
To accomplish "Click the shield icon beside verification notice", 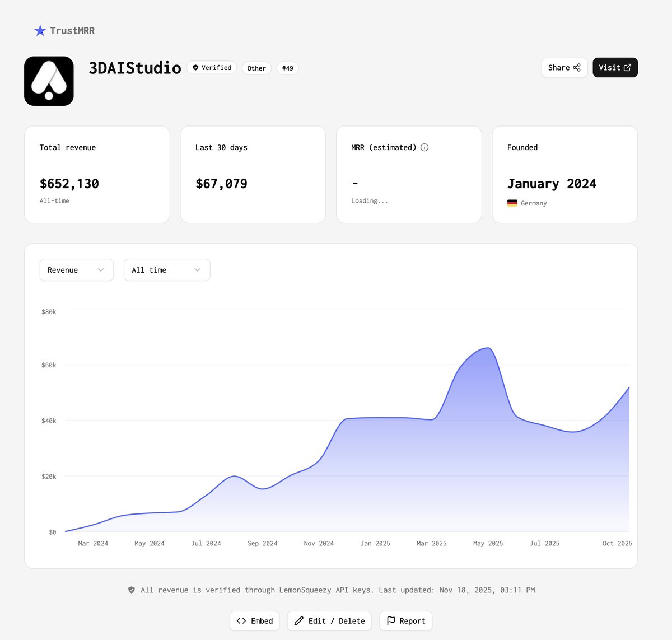I will (132, 590).
